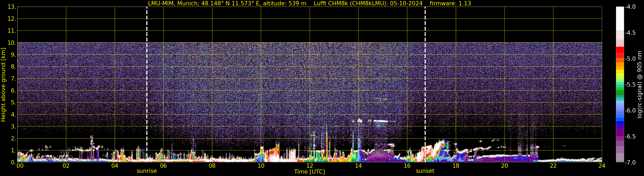Click the "02" time axis tick label
Image resolution: width=644 pixels, height=176 pixels.
66,166
